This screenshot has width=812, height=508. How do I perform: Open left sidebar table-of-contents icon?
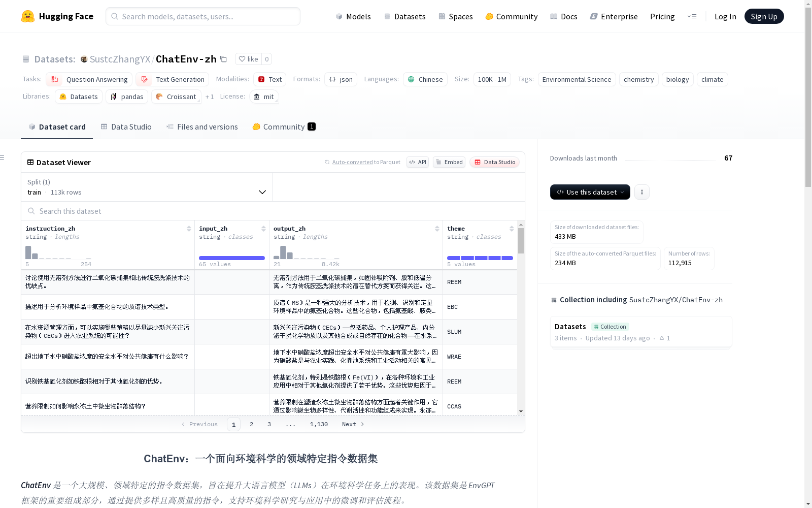tap(3, 157)
